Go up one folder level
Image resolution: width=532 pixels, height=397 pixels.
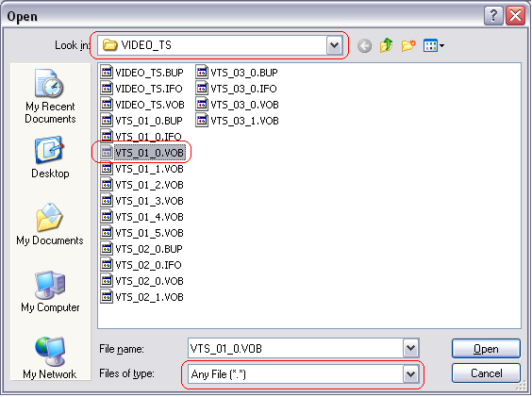pos(386,45)
